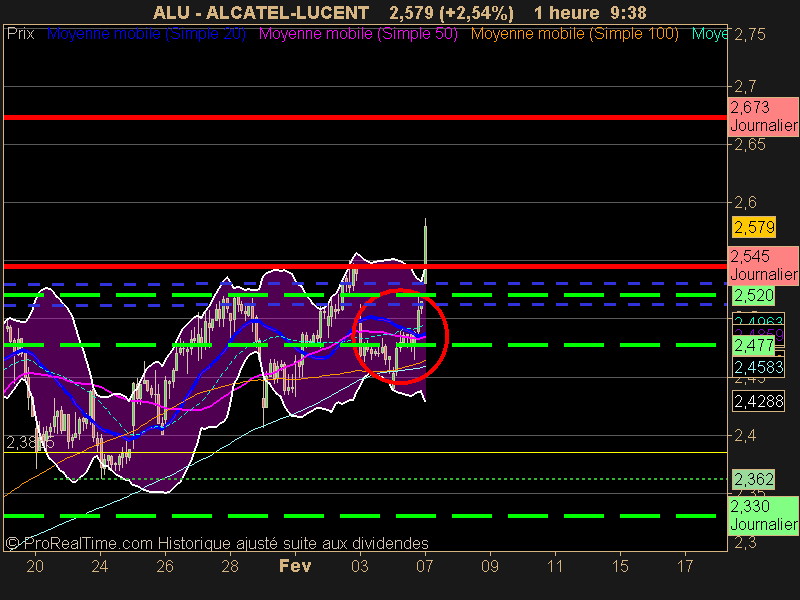Click the date 20 on time axis
Image resolution: width=800 pixels, height=600 pixels.
pyautogui.click(x=35, y=566)
